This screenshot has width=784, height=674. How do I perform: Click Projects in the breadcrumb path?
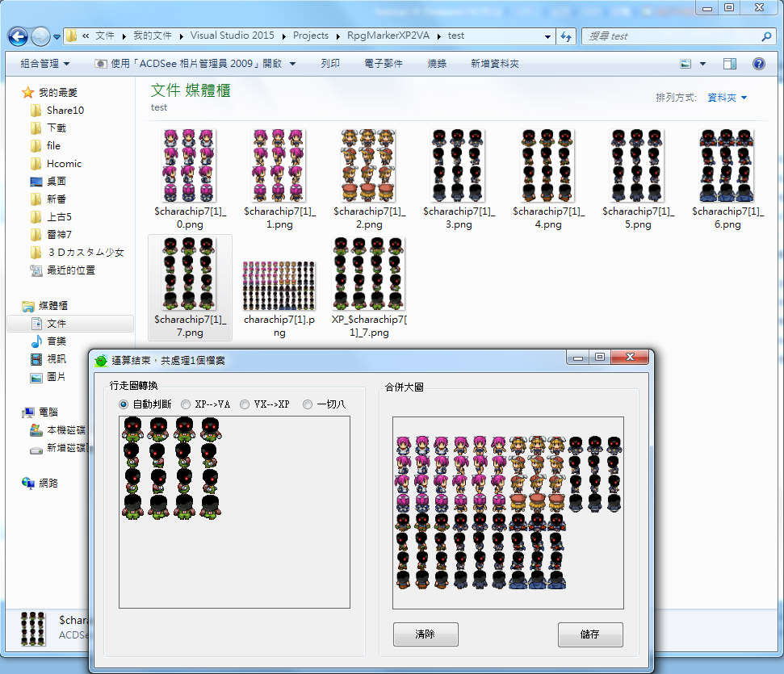click(311, 36)
